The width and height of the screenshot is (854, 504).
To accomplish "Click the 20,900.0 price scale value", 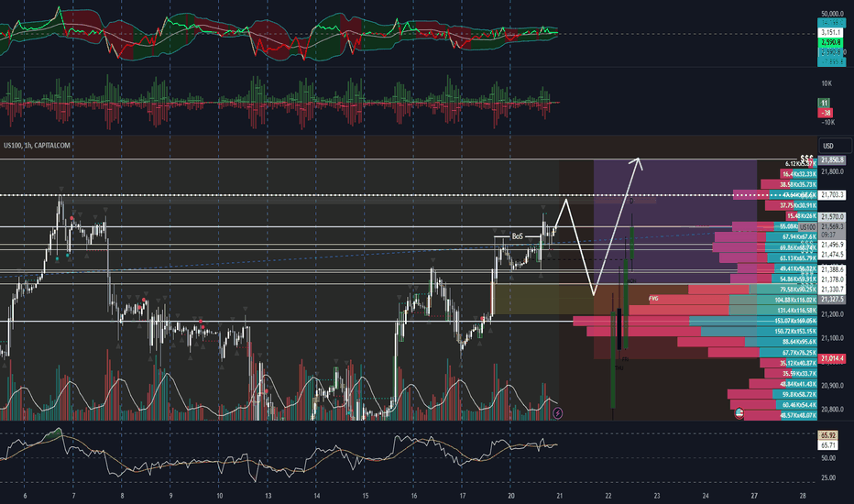I will tap(833, 386).
